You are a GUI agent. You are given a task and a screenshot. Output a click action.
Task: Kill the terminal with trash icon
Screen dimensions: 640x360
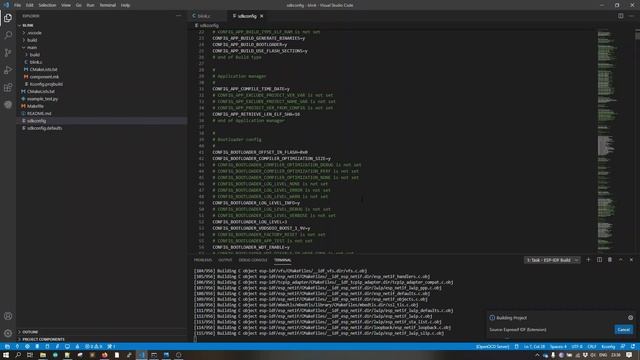click(610, 260)
